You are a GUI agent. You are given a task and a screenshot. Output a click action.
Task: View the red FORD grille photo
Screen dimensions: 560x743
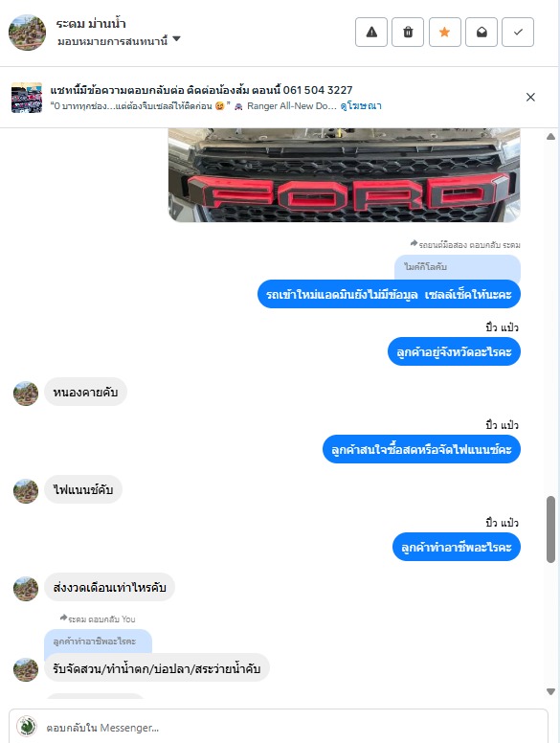pyautogui.click(x=345, y=175)
